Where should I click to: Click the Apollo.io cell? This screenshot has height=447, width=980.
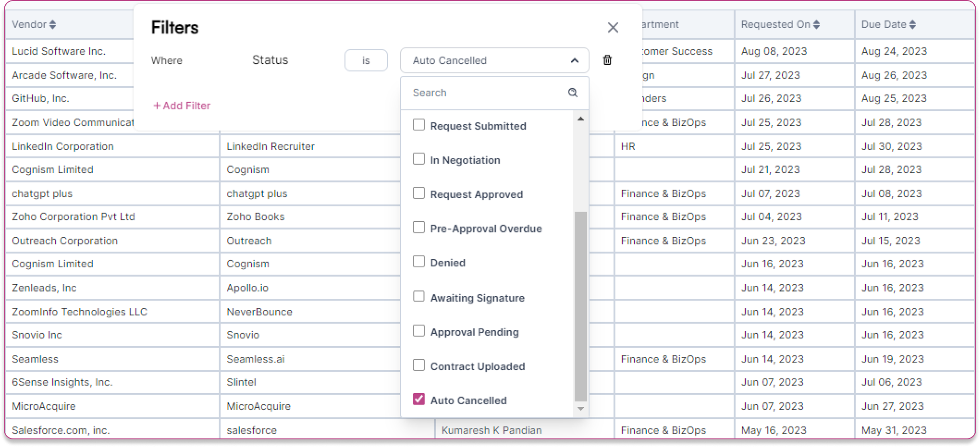(247, 288)
